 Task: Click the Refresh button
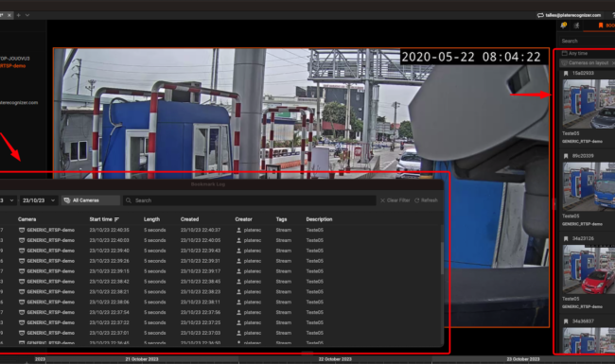(x=426, y=200)
